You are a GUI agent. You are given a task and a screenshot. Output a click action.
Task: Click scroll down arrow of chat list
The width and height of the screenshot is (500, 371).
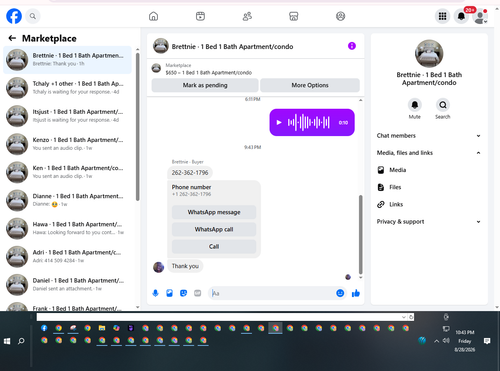pyautogui.click(x=137, y=307)
